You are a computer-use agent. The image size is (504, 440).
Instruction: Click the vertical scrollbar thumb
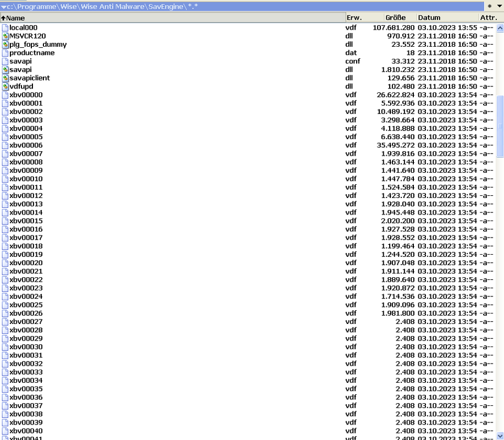(500, 126)
